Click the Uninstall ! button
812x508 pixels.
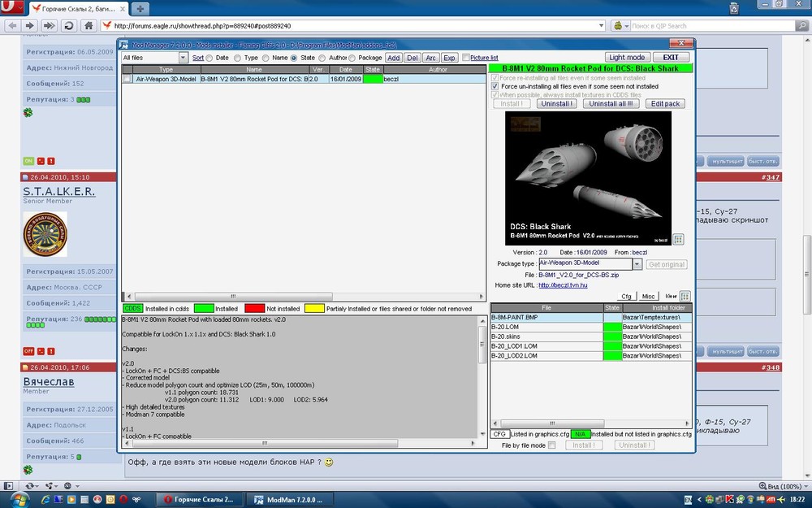[557, 104]
